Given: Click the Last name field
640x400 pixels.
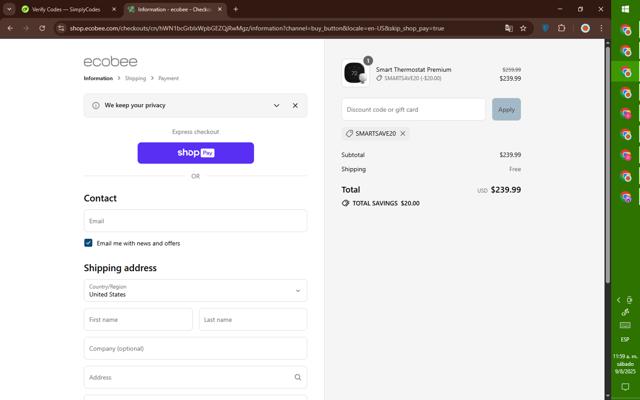Looking at the screenshot, I should [253, 320].
